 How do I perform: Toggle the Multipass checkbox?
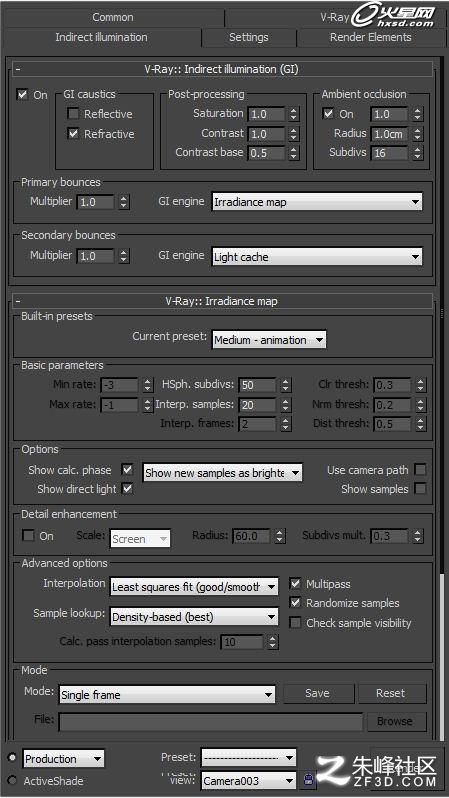pyautogui.click(x=295, y=583)
